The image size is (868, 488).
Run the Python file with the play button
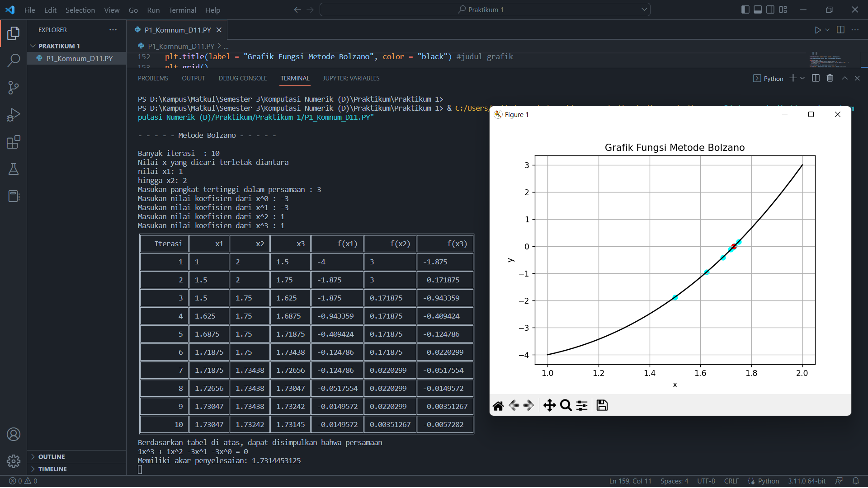tap(818, 30)
